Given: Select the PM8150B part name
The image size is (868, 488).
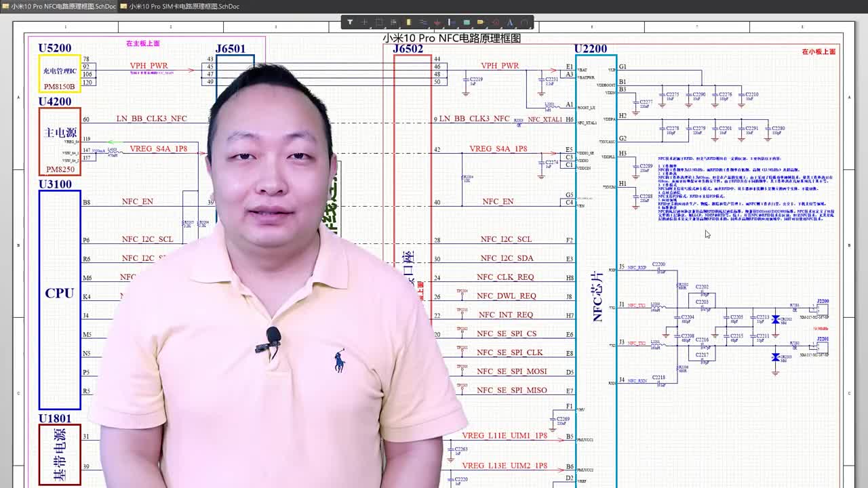Looking at the screenshot, I should pos(59,87).
